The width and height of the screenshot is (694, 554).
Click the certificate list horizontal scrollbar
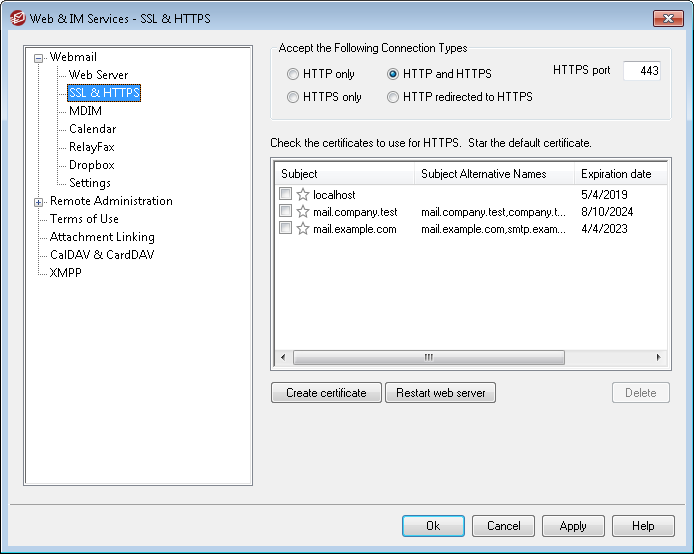pos(428,357)
